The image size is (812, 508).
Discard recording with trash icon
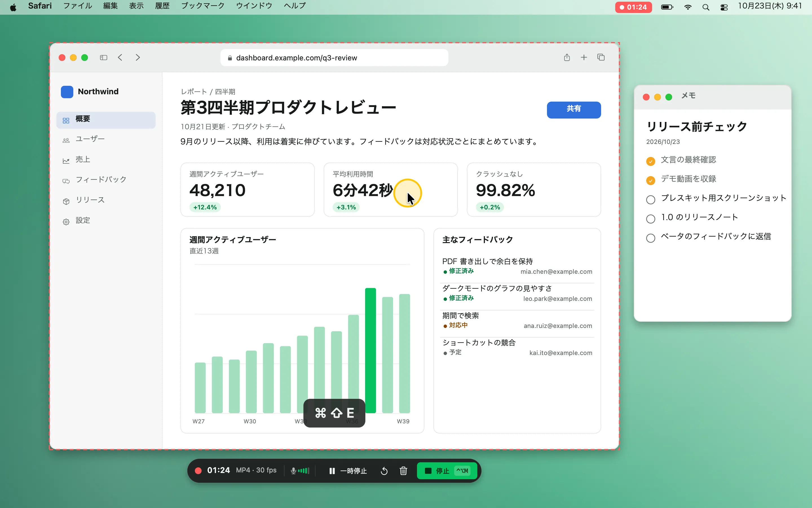click(x=403, y=471)
